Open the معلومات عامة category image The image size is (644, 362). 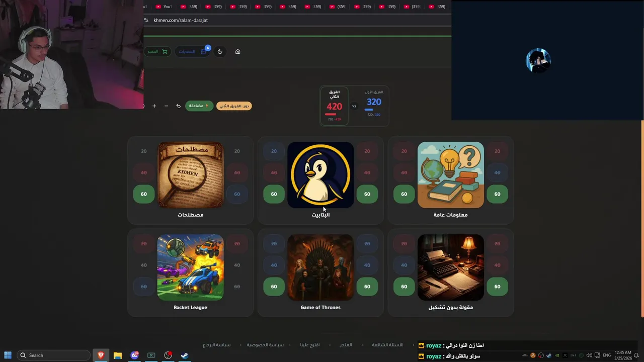[x=450, y=174]
